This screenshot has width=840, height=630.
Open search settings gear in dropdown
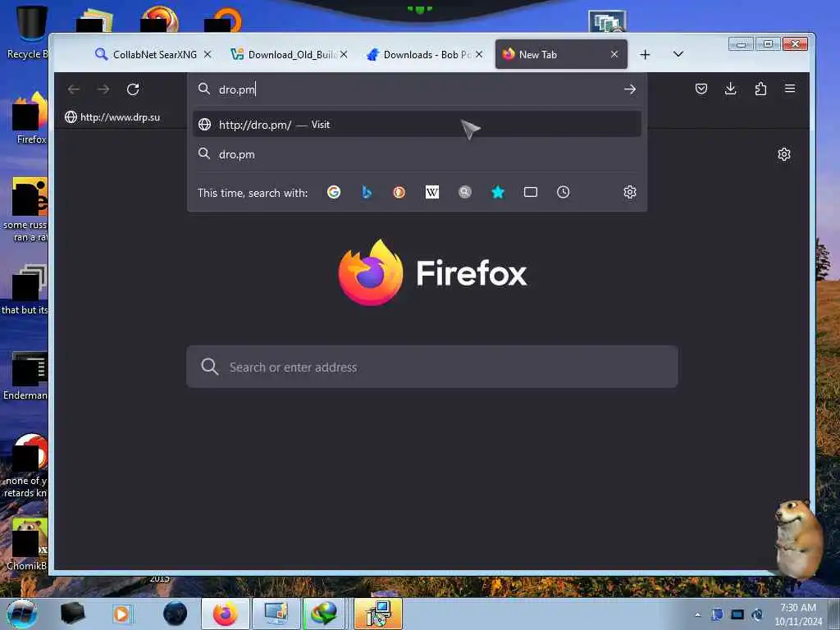630,192
